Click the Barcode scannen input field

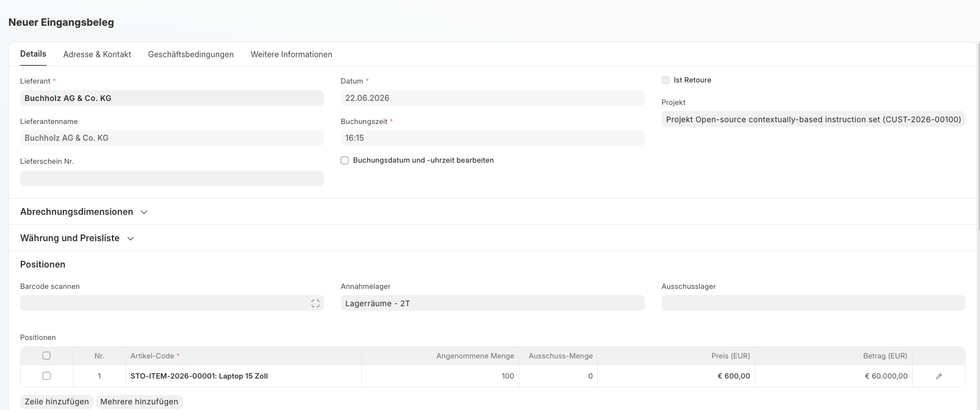tap(172, 303)
